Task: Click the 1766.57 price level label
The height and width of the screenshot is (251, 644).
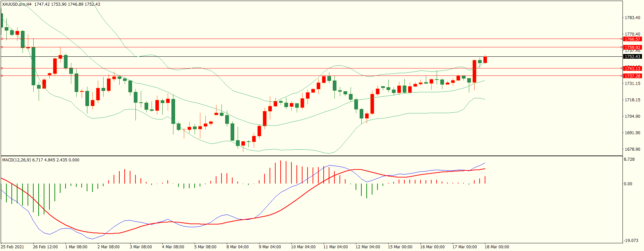Action: (632, 39)
